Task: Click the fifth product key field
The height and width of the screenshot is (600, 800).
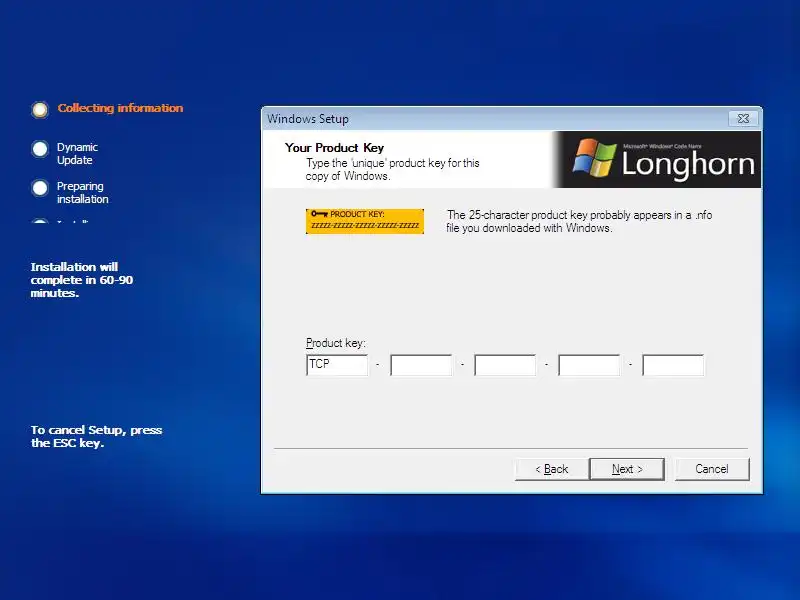Action: point(673,365)
